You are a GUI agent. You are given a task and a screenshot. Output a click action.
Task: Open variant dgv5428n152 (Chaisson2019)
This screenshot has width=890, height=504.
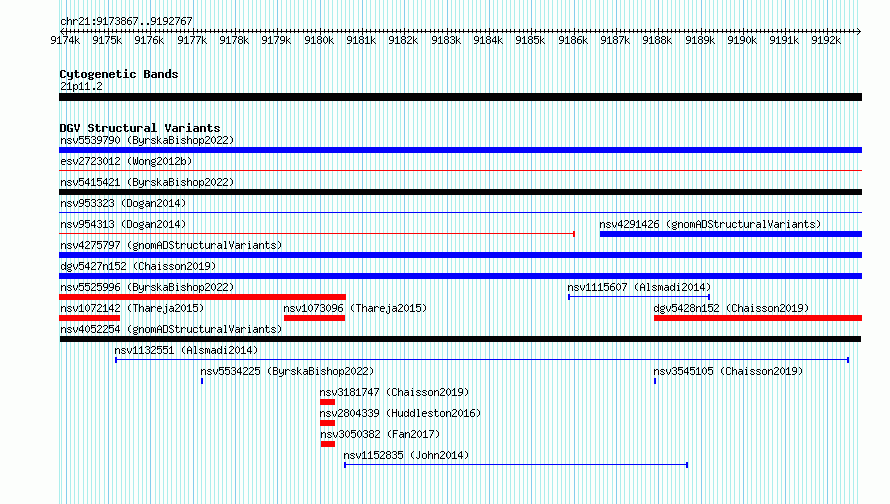731,308
